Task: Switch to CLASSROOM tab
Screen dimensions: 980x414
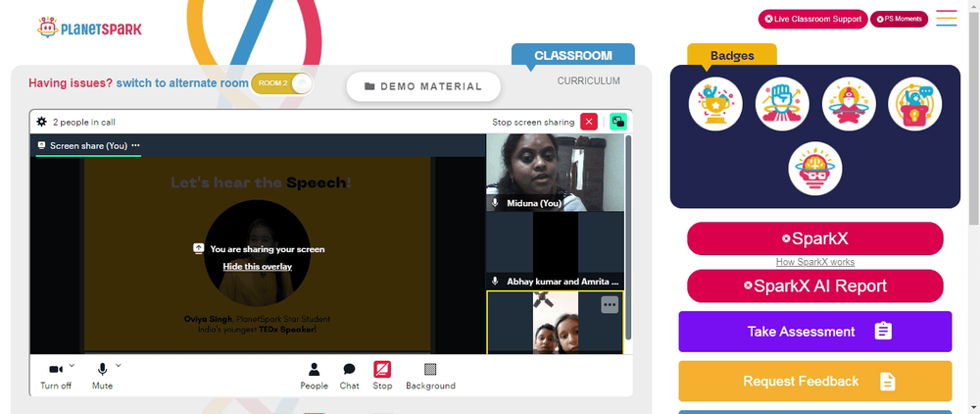Action: (x=573, y=55)
